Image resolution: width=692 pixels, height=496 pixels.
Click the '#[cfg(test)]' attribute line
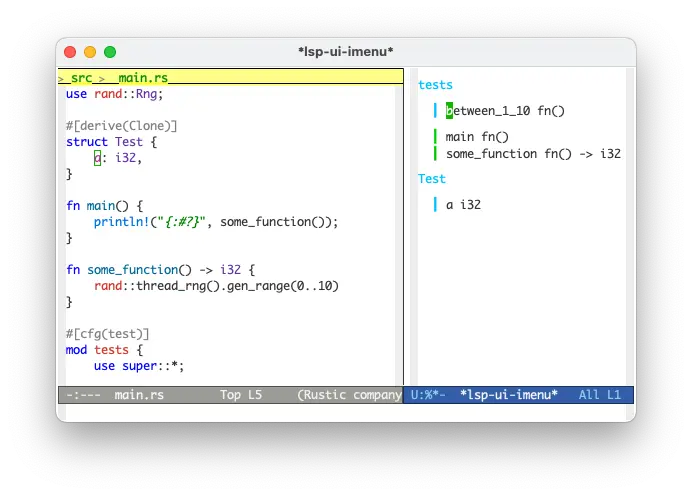[107, 334]
